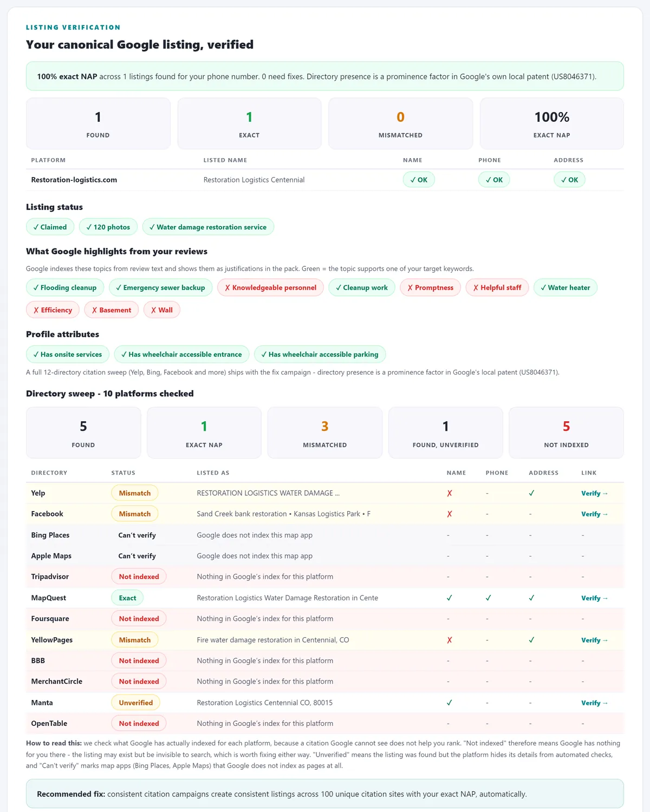
Task: Click the Recommended fix banner
Action: (325, 794)
